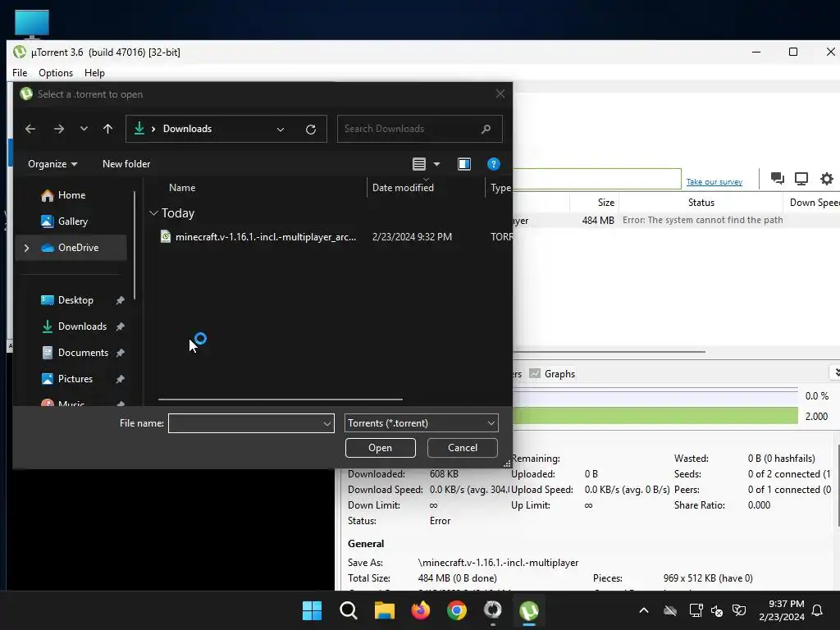This screenshot has height=630, width=840.
Task: Select OneDrive in navigation pane
Action: pyautogui.click(x=71, y=248)
